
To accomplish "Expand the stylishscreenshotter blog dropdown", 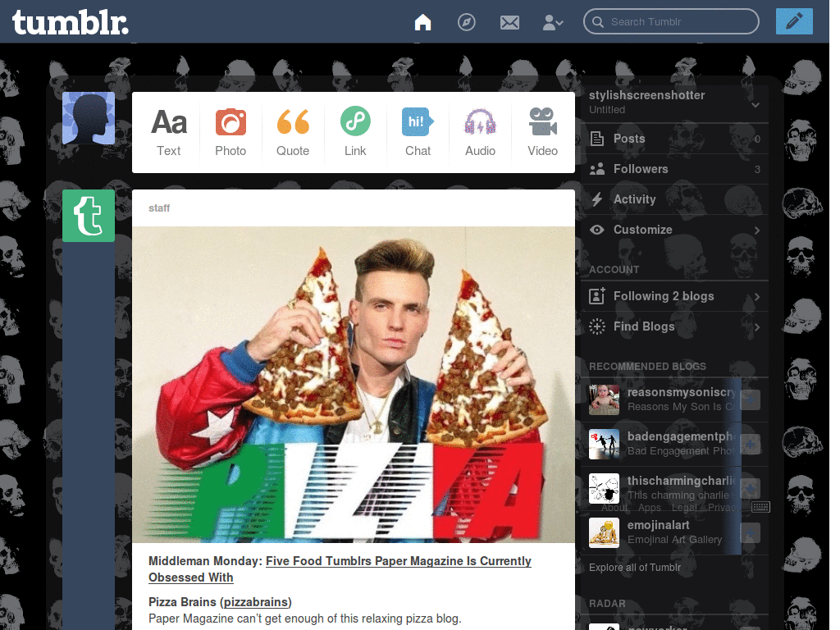I will point(756,104).
